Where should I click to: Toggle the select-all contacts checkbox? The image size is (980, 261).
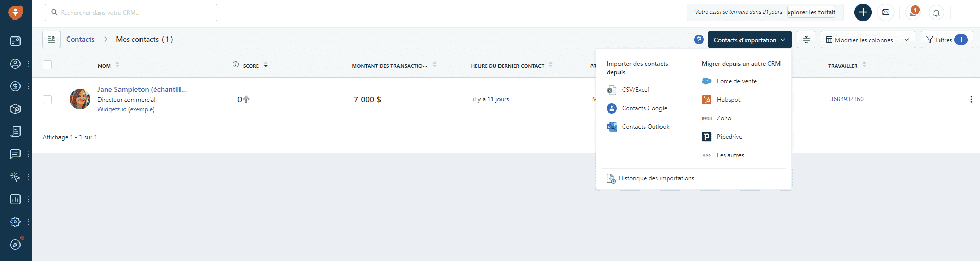pos(47,65)
